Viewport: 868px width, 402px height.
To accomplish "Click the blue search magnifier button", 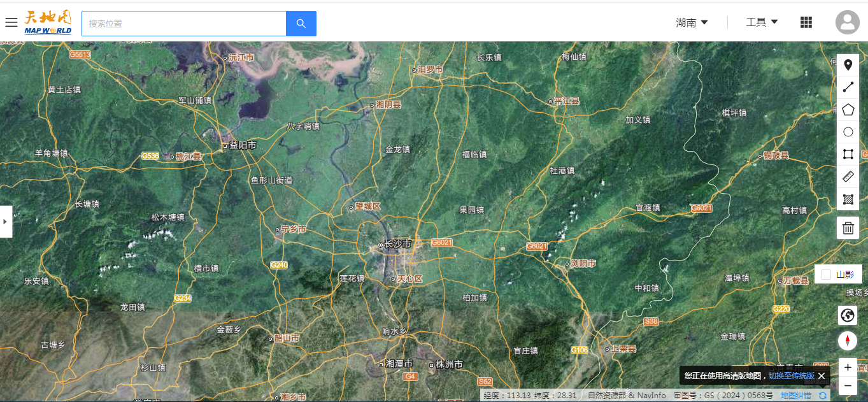I will click(x=301, y=24).
